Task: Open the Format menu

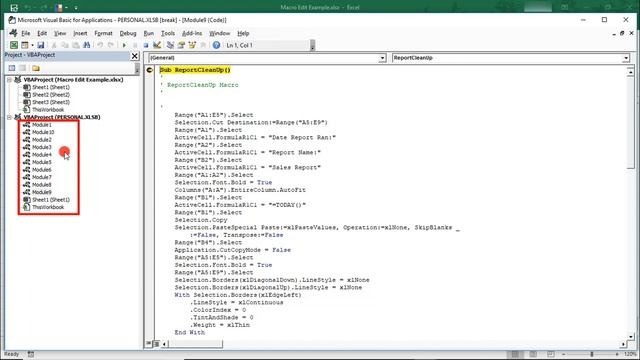Action: click(103, 33)
